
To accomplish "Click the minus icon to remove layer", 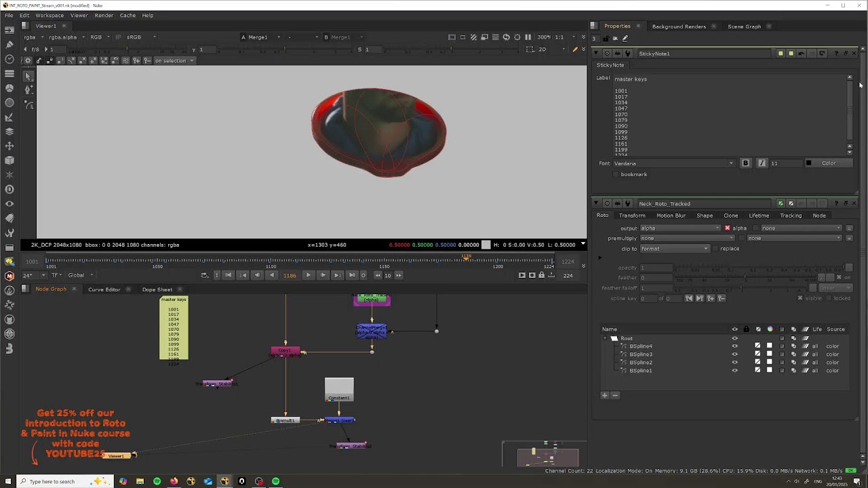I will pos(615,395).
